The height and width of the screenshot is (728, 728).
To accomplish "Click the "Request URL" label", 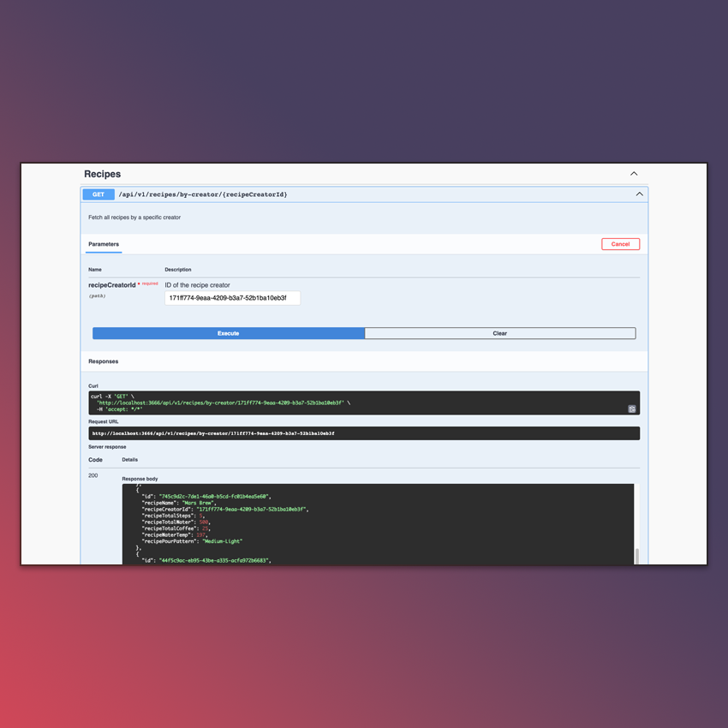I will pyautogui.click(x=103, y=421).
